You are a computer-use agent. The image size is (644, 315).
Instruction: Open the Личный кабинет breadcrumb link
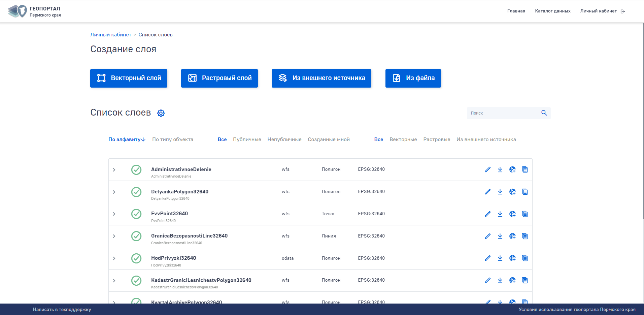111,35
